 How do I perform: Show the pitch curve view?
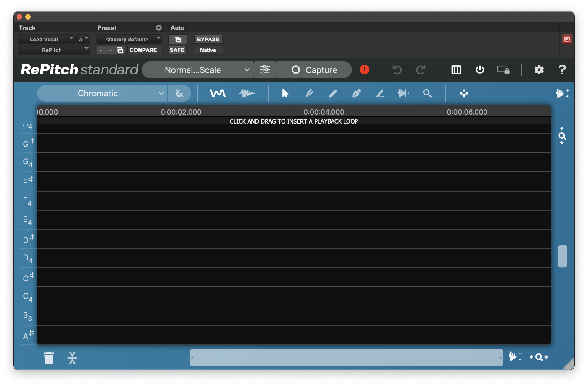(x=218, y=93)
